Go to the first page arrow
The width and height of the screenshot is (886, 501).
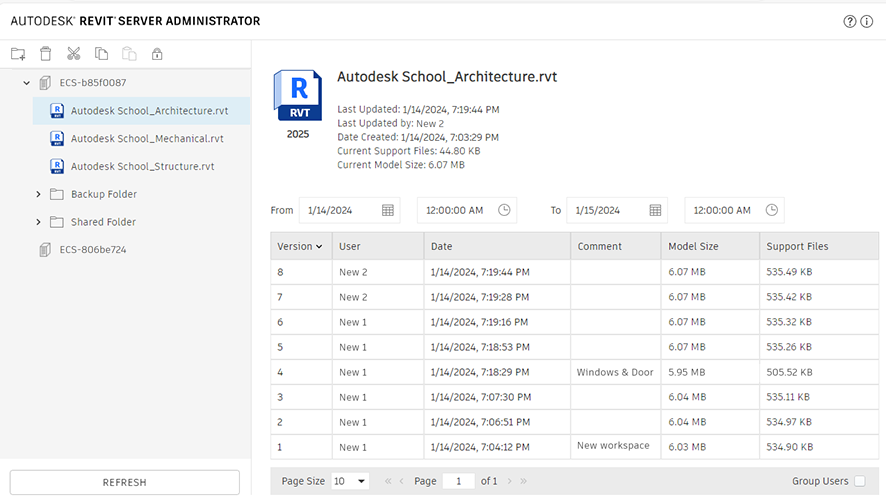[x=388, y=481]
